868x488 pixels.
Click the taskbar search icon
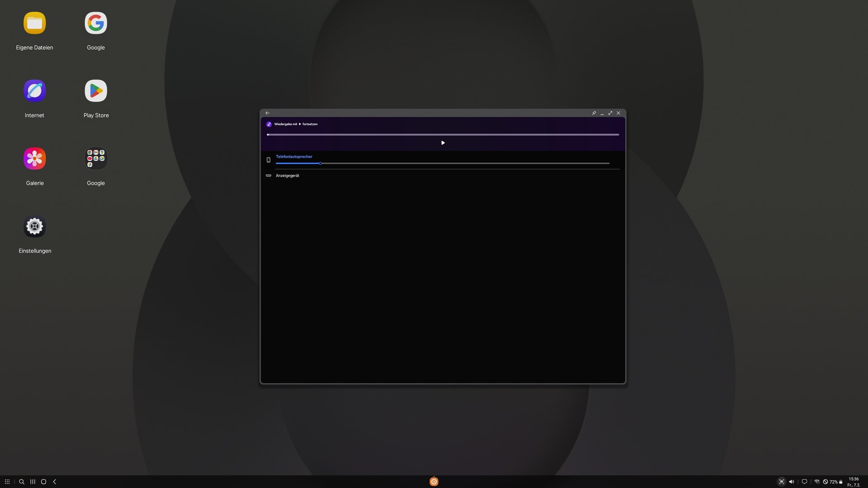pyautogui.click(x=22, y=482)
